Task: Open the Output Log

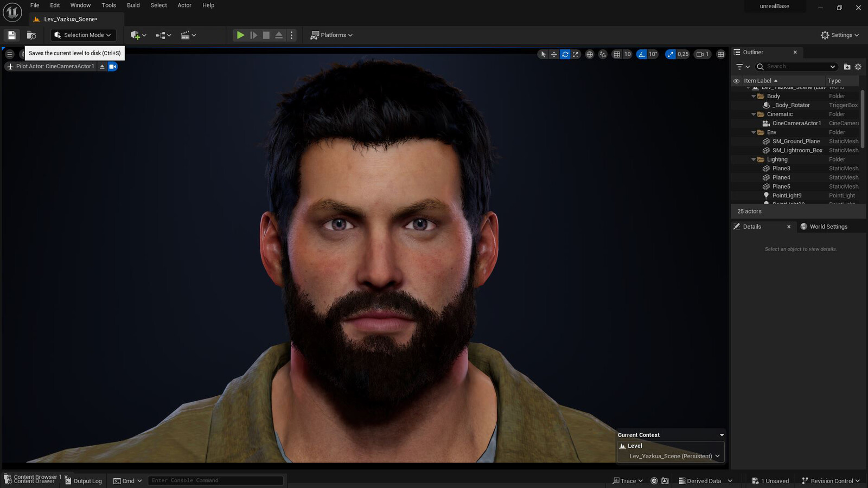Action: tap(84, 481)
